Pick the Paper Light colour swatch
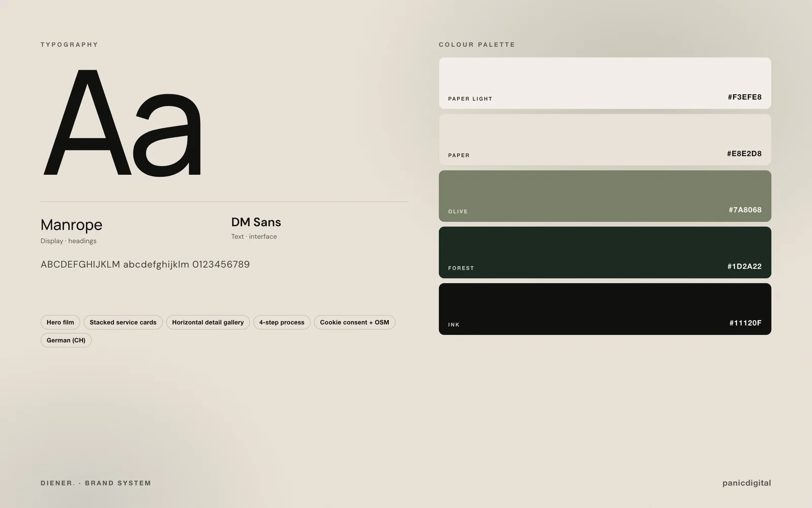The image size is (812, 508). click(605, 83)
